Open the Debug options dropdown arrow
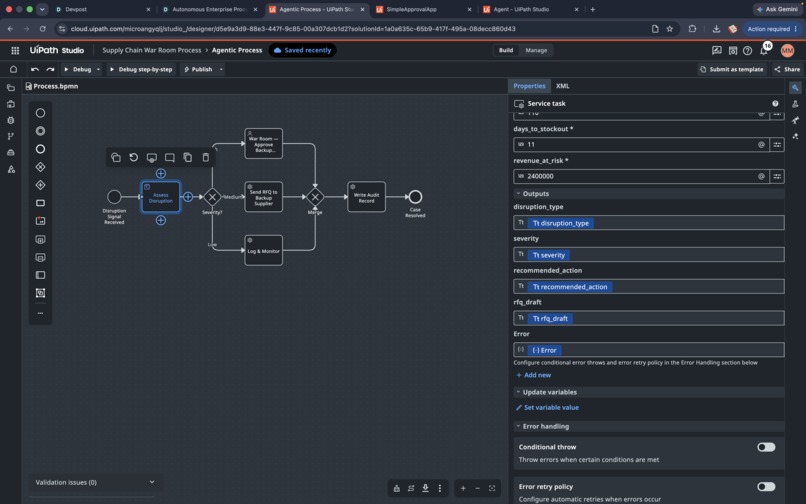 click(x=98, y=69)
